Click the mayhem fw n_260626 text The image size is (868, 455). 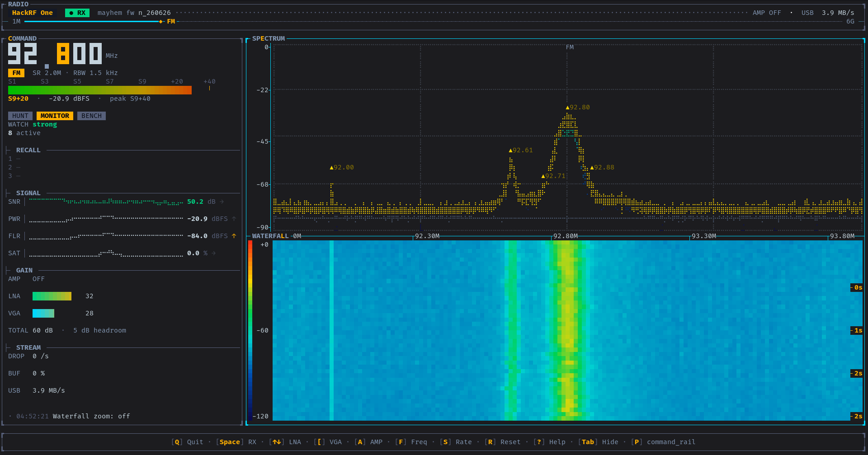click(134, 13)
